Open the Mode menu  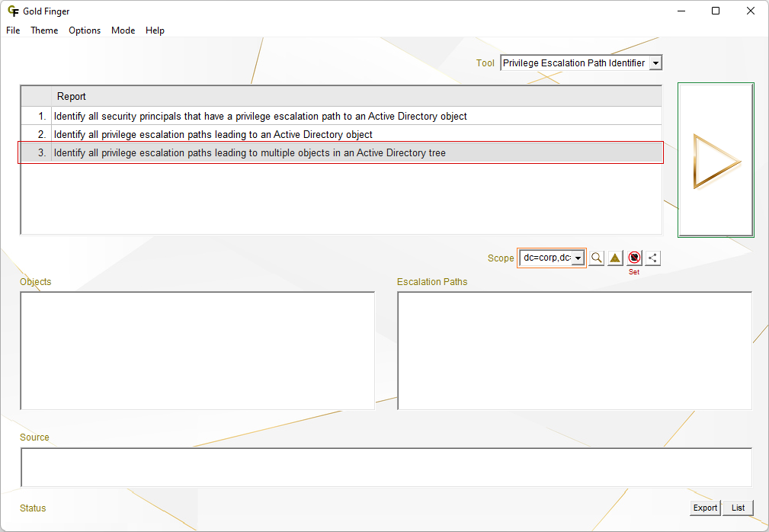[x=123, y=30]
